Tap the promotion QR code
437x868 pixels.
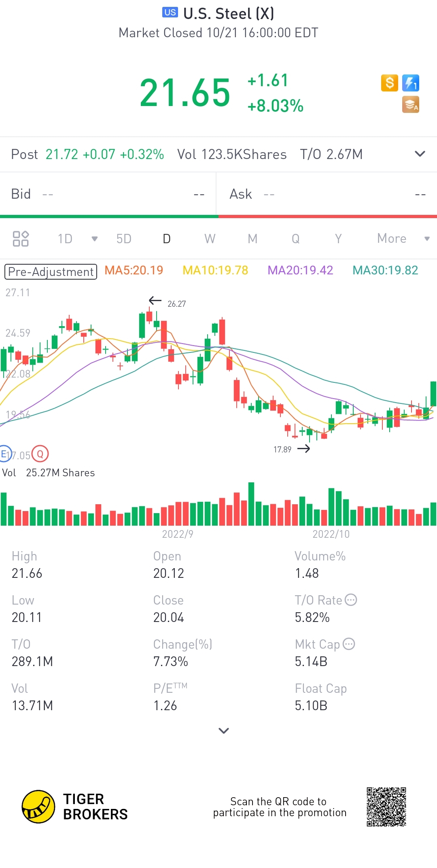(386, 807)
